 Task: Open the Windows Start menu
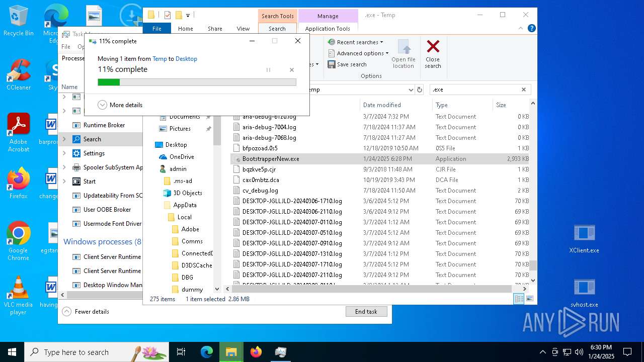[12, 352]
